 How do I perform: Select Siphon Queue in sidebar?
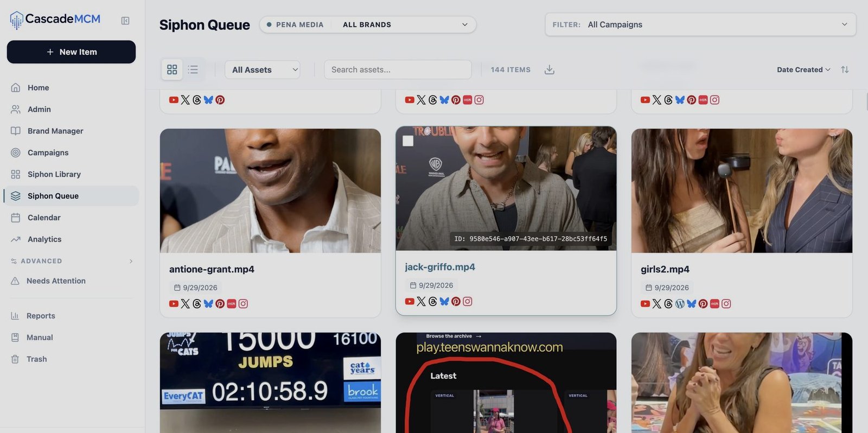tap(71, 196)
